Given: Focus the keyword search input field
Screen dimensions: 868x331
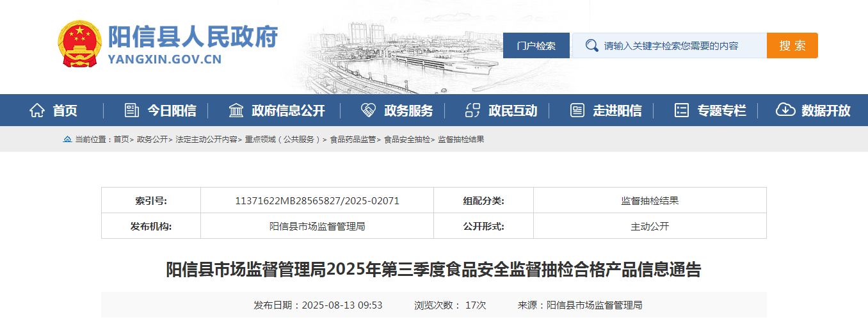Looking at the screenshot, I should tap(669, 45).
